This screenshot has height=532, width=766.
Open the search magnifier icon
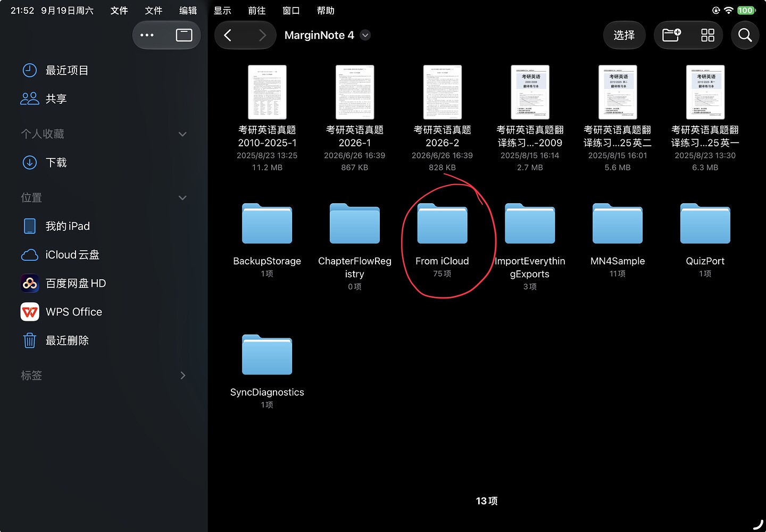click(x=745, y=35)
